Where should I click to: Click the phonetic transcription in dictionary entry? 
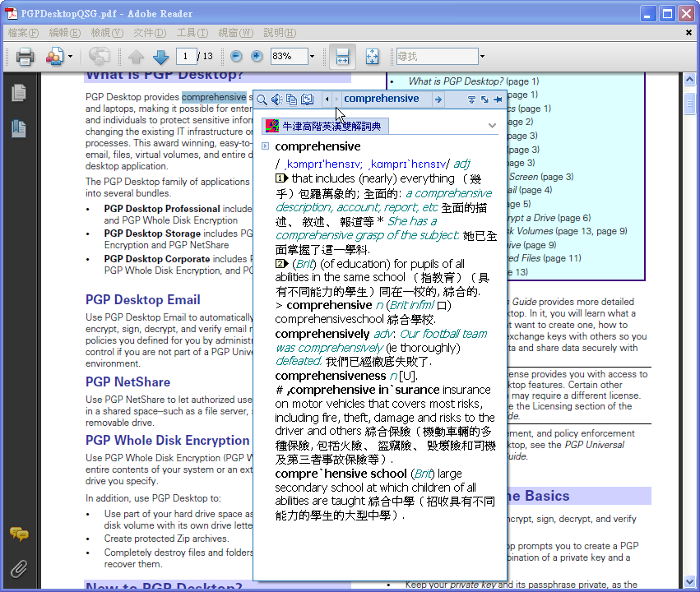click(362, 164)
